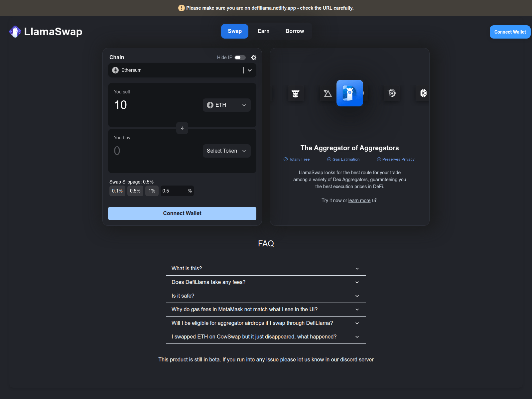
Task: Open the Select Token dropdown
Action: coord(227,151)
